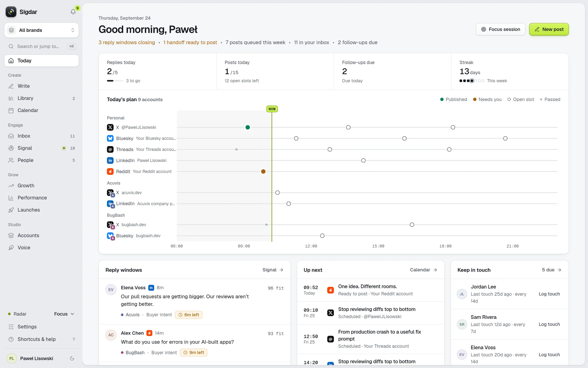Click the open slot on LinkedIn Paweł Lisowski row

click(x=363, y=160)
